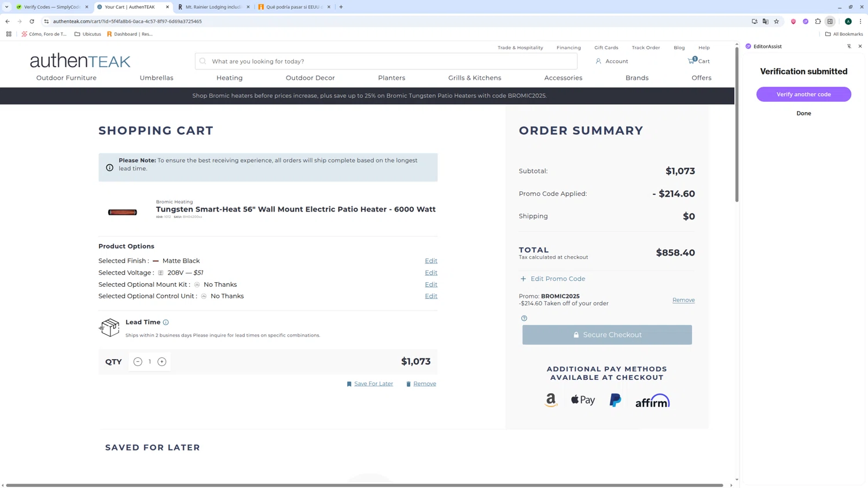The image size is (868, 488).
Task: Decrease quantity with minus button
Action: (x=138, y=362)
